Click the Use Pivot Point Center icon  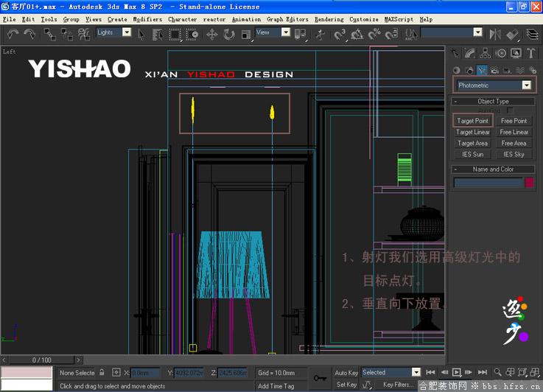(x=300, y=35)
